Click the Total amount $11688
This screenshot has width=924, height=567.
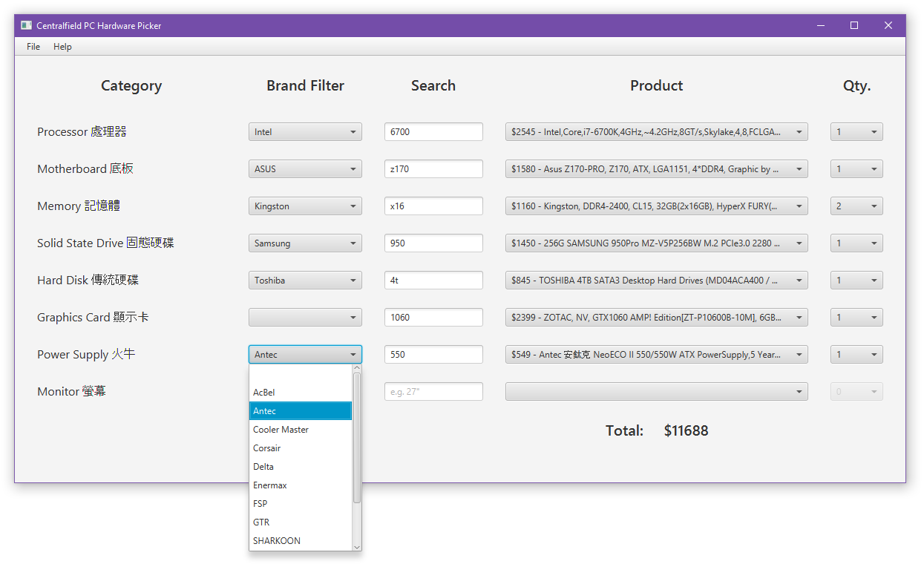[x=686, y=430]
